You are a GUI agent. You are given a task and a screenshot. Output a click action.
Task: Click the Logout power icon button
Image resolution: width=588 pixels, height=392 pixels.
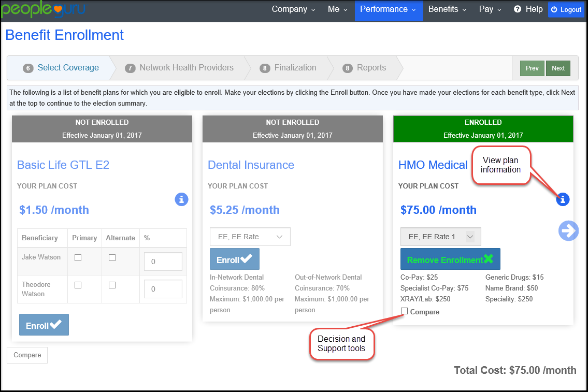566,9
